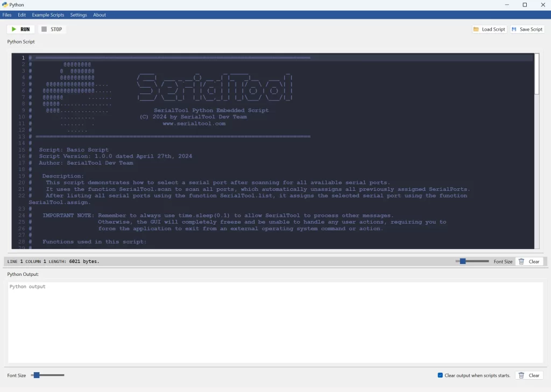Click line 25 'Otherwise, the GUI will' text
Image resolution: width=551 pixels, height=392 pixels.
coord(272,222)
